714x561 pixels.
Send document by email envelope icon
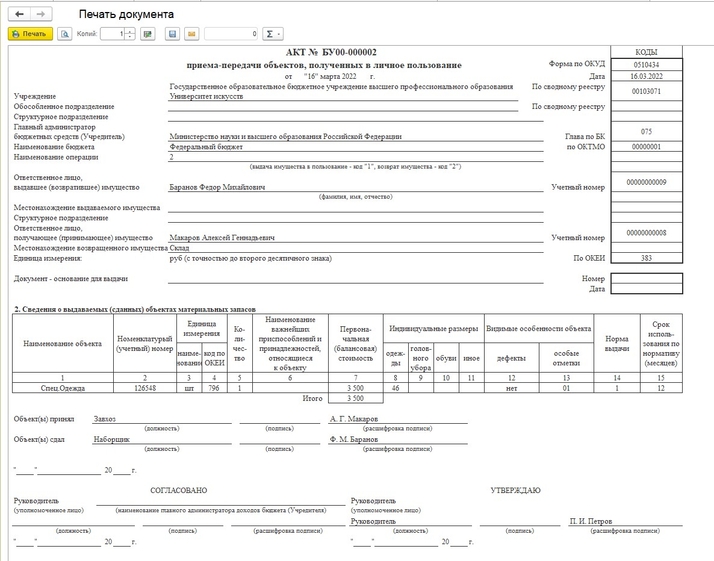[x=191, y=34]
